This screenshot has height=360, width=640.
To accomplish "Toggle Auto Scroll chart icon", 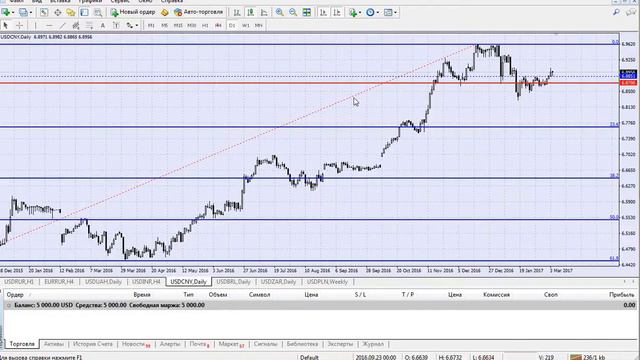I will 323,12.
